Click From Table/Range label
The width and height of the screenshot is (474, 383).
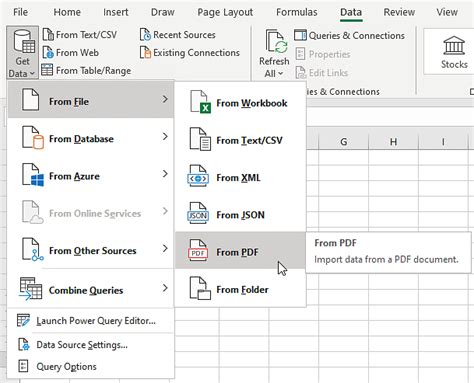(93, 71)
